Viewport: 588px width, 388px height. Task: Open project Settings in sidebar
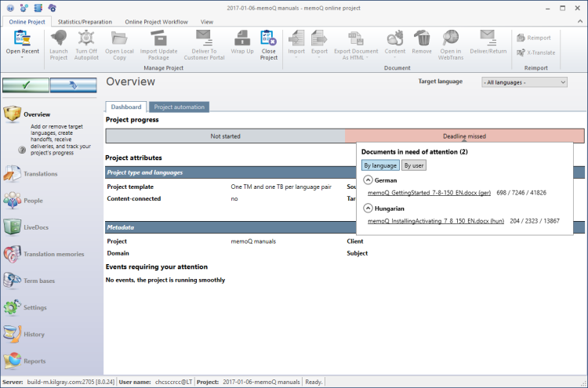click(x=36, y=307)
